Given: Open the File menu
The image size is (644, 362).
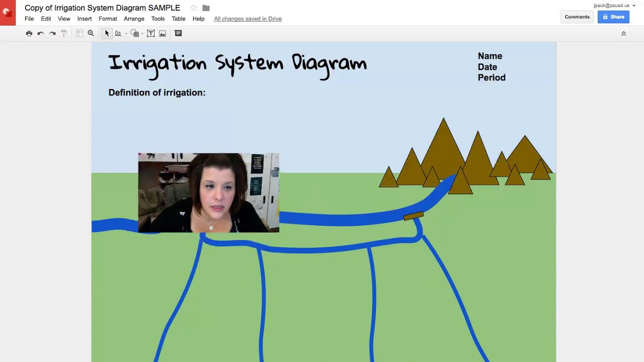Looking at the screenshot, I should [x=29, y=19].
